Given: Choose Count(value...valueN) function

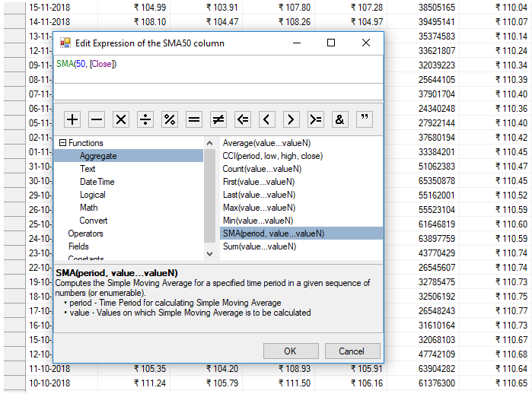Looking at the screenshot, I should point(262,169).
